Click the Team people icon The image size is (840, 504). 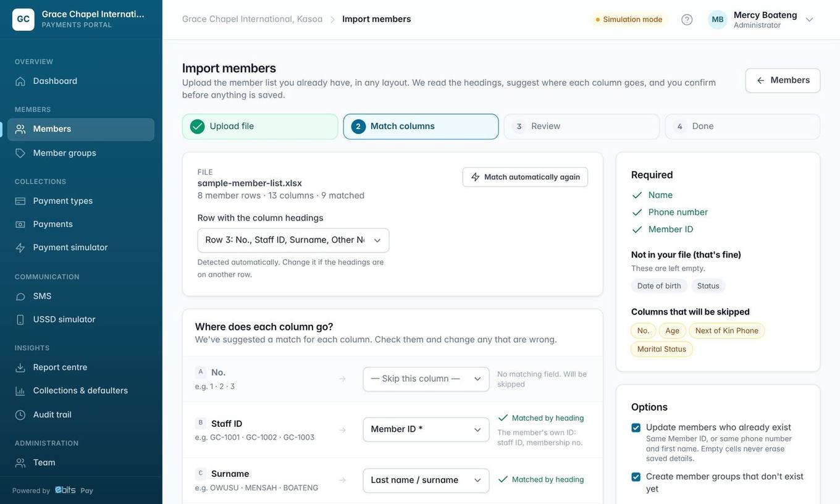pos(20,463)
